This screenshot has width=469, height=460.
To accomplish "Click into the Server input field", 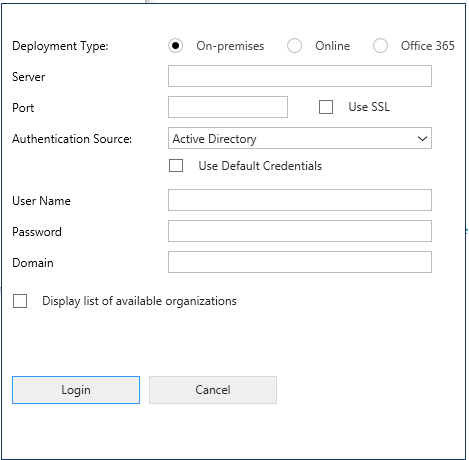I will click(300, 76).
